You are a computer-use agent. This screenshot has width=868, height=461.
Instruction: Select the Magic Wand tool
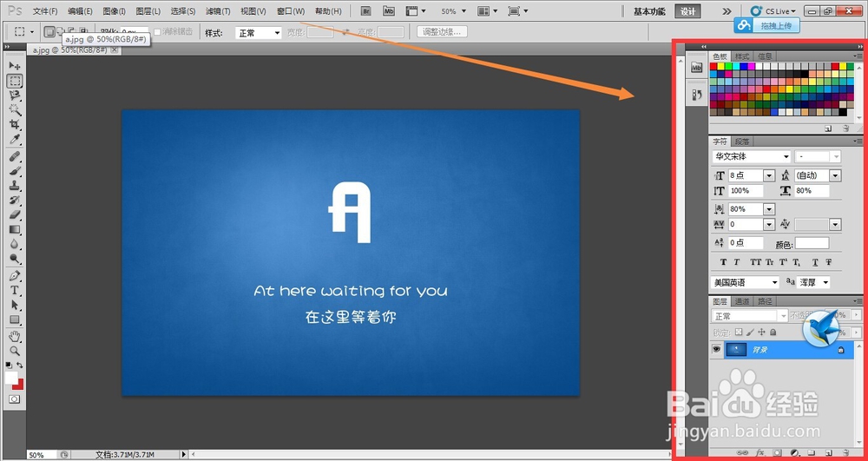click(15, 109)
